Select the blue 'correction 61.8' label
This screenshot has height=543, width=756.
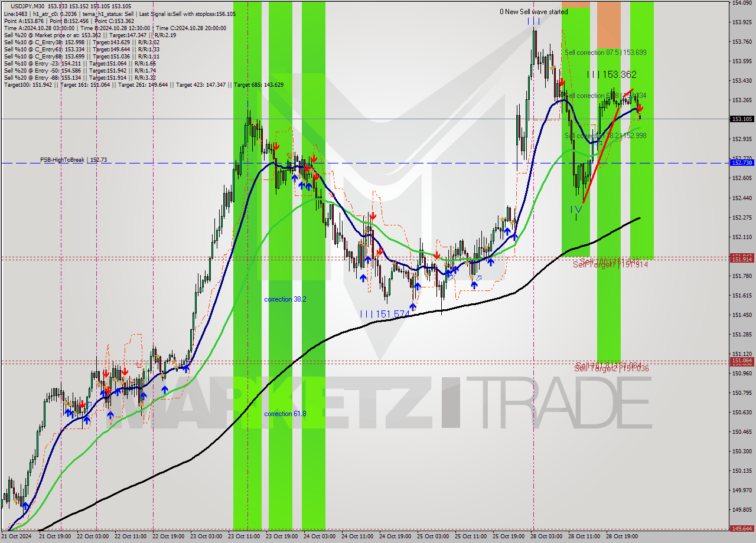click(285, 414)
